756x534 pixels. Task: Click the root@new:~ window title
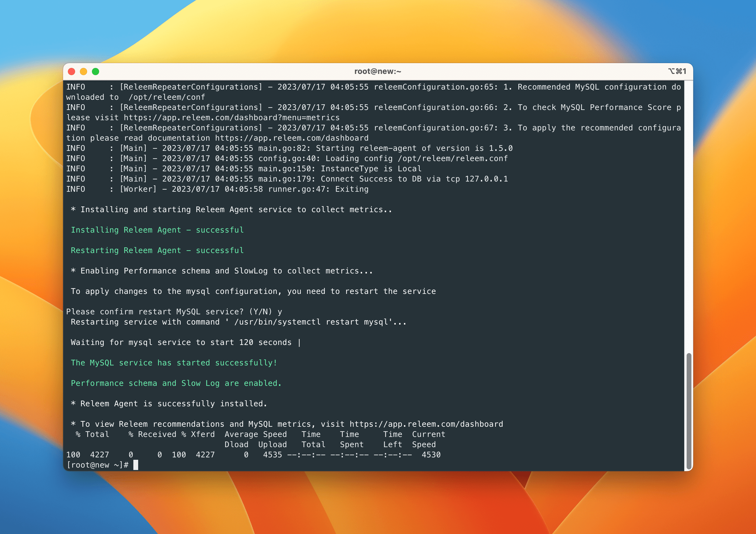tap(378, 72)
